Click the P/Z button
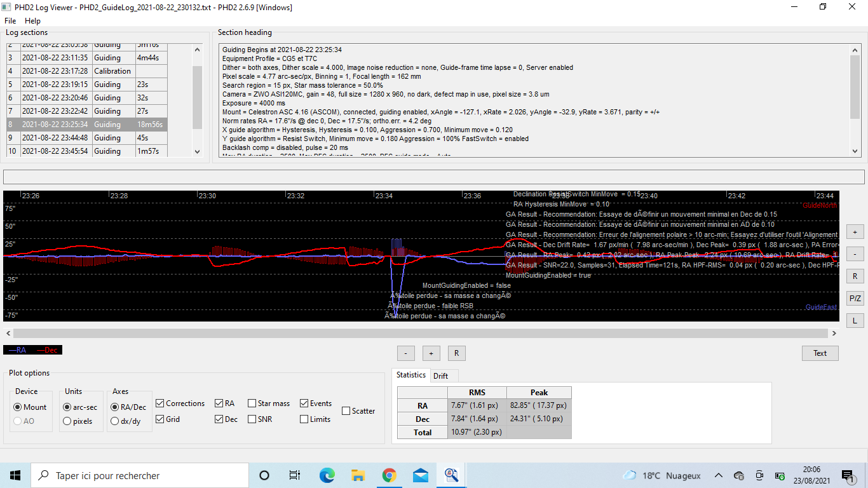 855,299
